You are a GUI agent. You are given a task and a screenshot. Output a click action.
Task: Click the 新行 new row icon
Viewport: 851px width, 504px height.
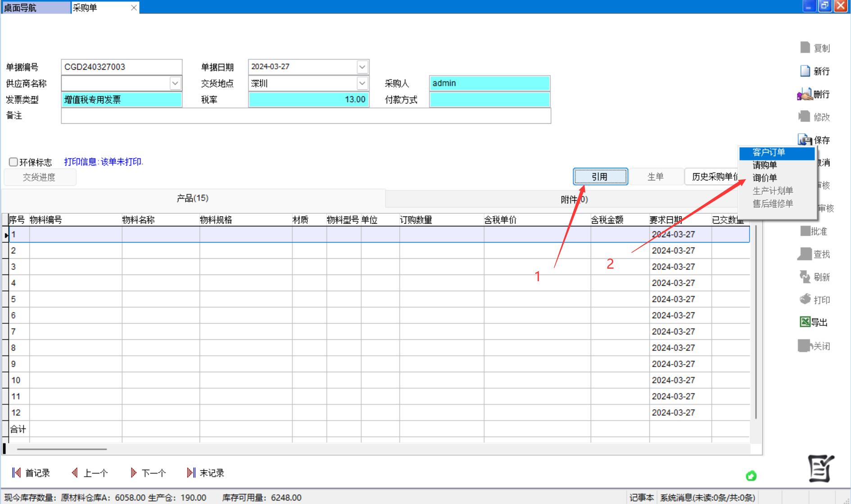tap(805, 71)
